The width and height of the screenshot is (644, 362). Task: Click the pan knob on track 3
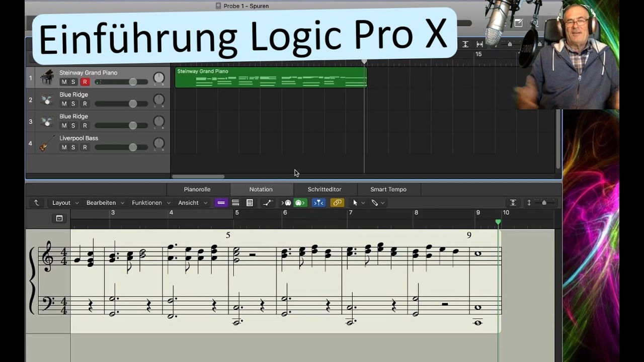(x=159, y=122)
